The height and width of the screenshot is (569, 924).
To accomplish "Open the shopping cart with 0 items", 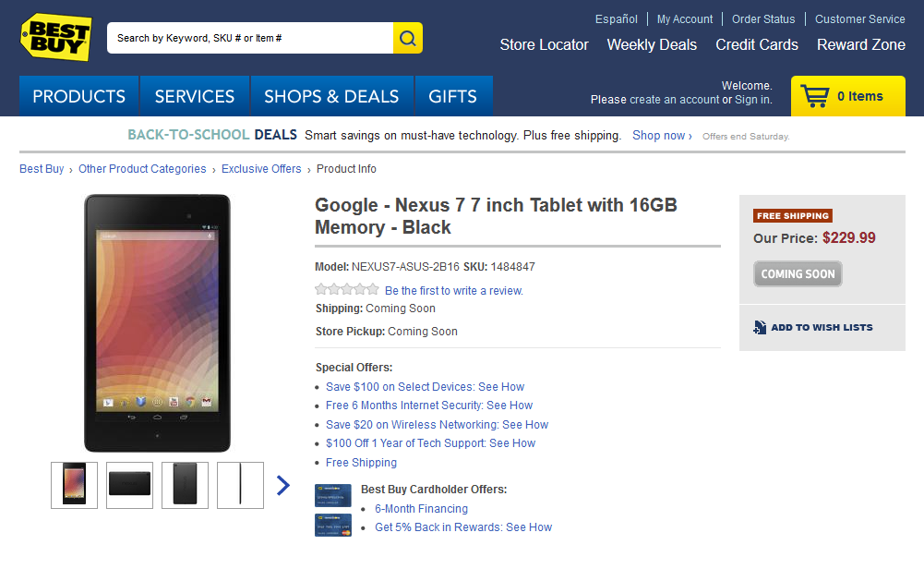I will coord(847,96).
